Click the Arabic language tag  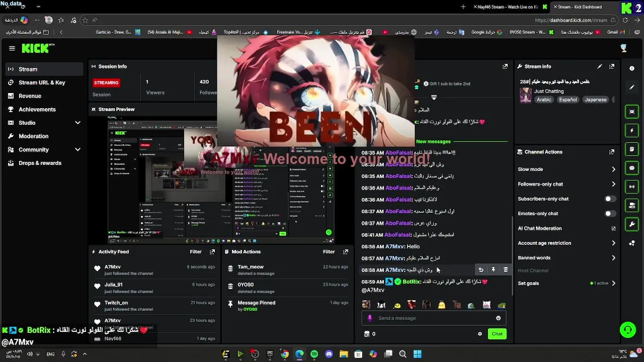(544, 100)
